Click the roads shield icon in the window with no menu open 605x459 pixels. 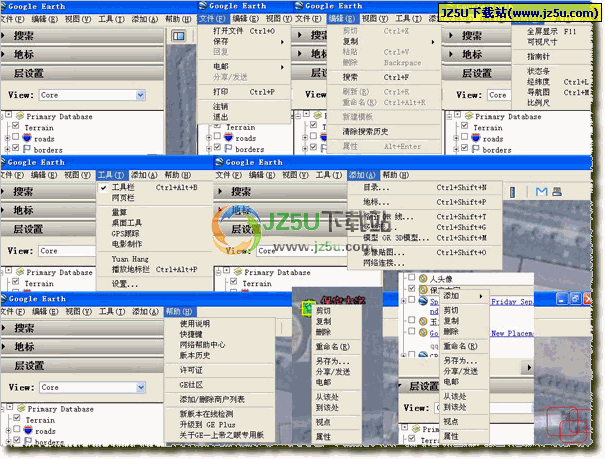(27, 138)
